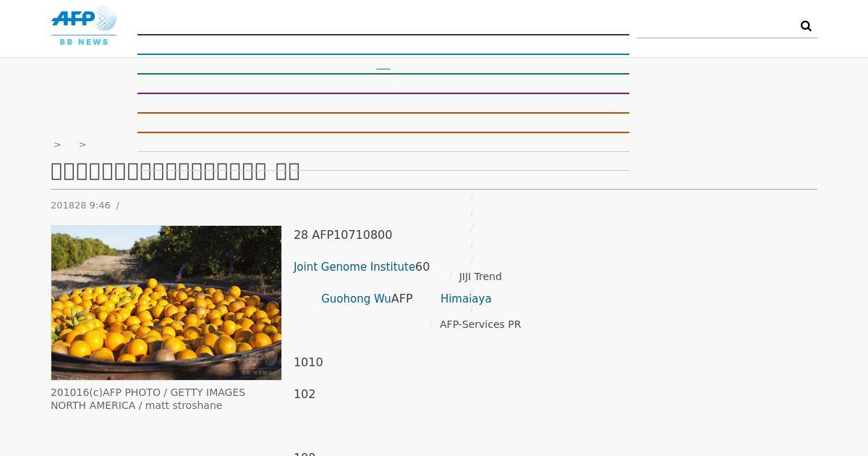Image resolution: width=868 pixels, height=456 pixels.
Task: Open the Joint Genome Institute link
Action: (354, 267)
